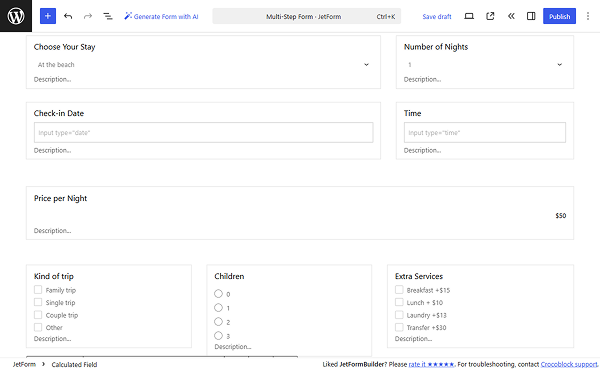This screenshot has height=370, width=600.
Task: Click the WordPress logo icon
Action: click(16, 16)
